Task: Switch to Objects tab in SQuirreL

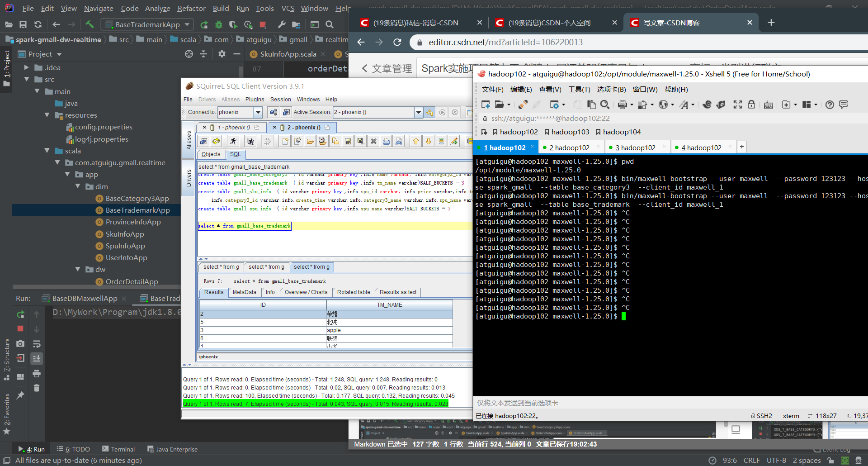Action: [x=211, y=154]
